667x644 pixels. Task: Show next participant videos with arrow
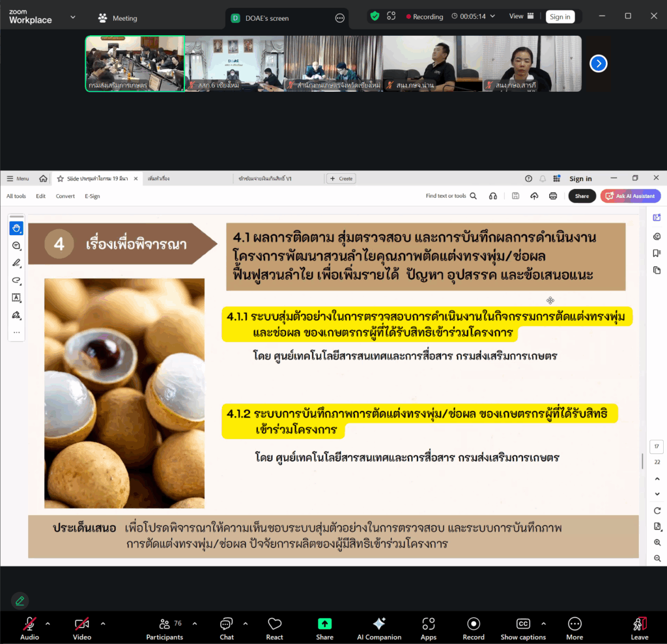coord(598,63)
